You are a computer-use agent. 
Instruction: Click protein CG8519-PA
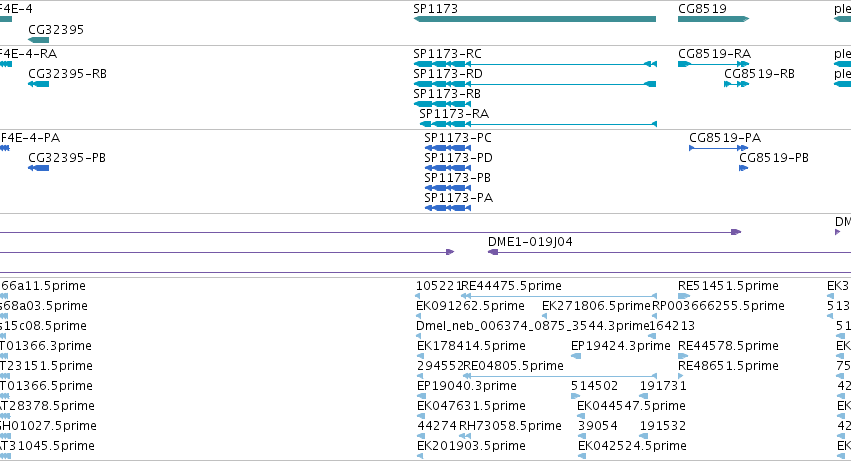tap(719, 148)
